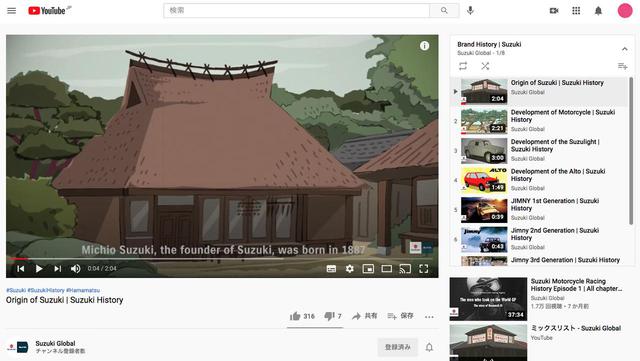
Task: Open the notifications bell in header
Action: [598, 11]
